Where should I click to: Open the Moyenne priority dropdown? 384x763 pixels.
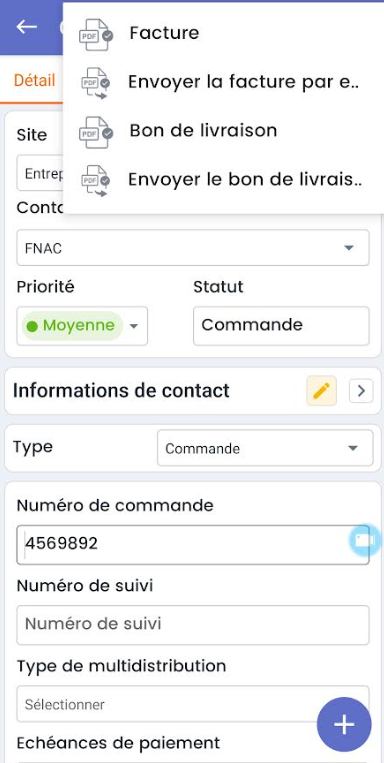point(82,326)
